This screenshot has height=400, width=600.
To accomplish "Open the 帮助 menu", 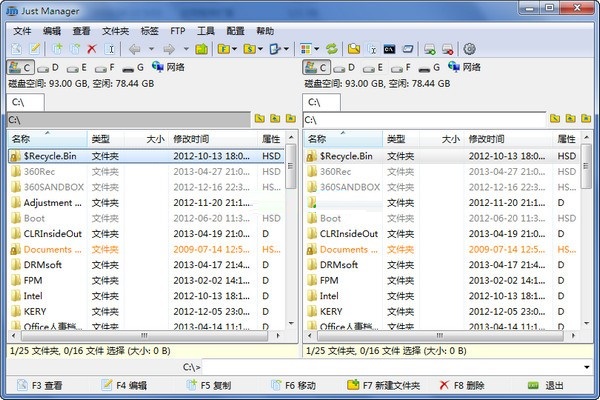I will point(265,31).
